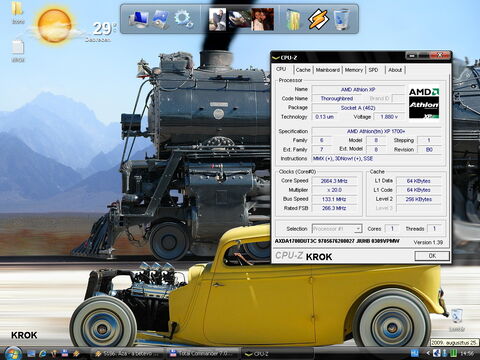
Task: Expand hidden system tray icons arrow
Action: (429, 353)
